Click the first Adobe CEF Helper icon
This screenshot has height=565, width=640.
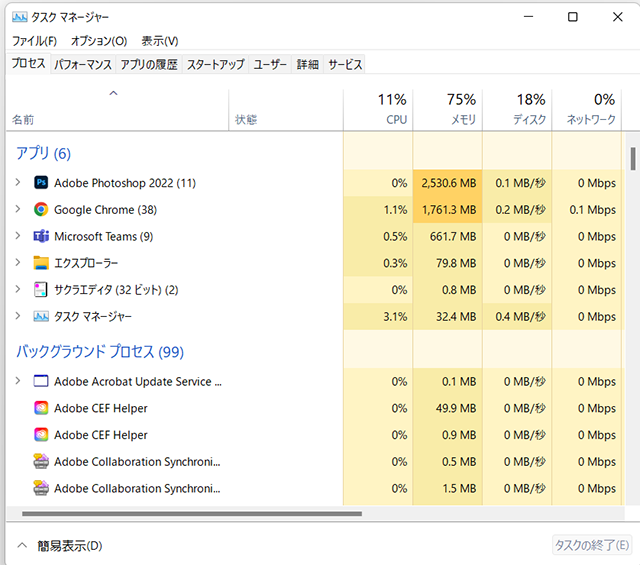pos(41,408)
